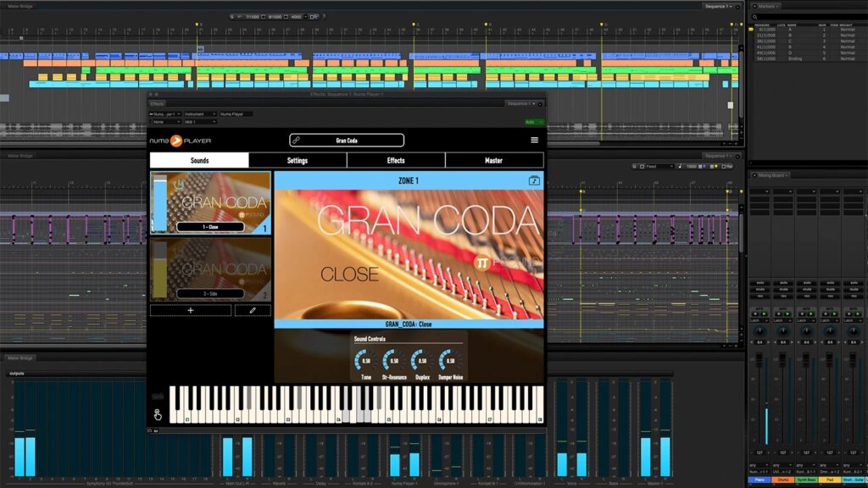Image resolution: width=868 pixels, height=488 pixels.
Task: Mute the Drums mixer channel
Action: tap(783, 290)
